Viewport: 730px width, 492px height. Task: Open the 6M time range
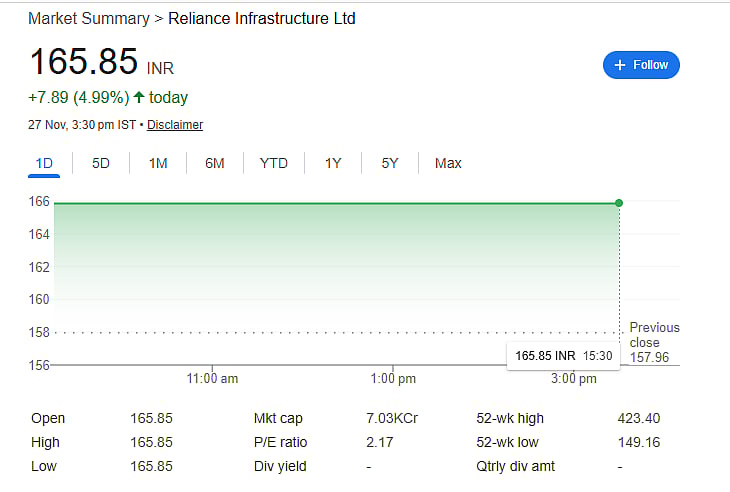(215, 163)
